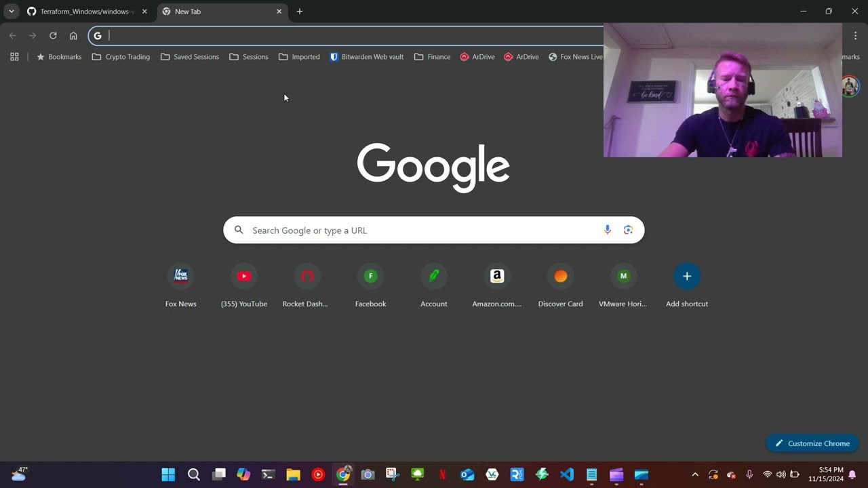The height and width of the screenshot is (488, 868).
Task: Expand the Finance bookmarks folder
Action: tap(432, 57)
